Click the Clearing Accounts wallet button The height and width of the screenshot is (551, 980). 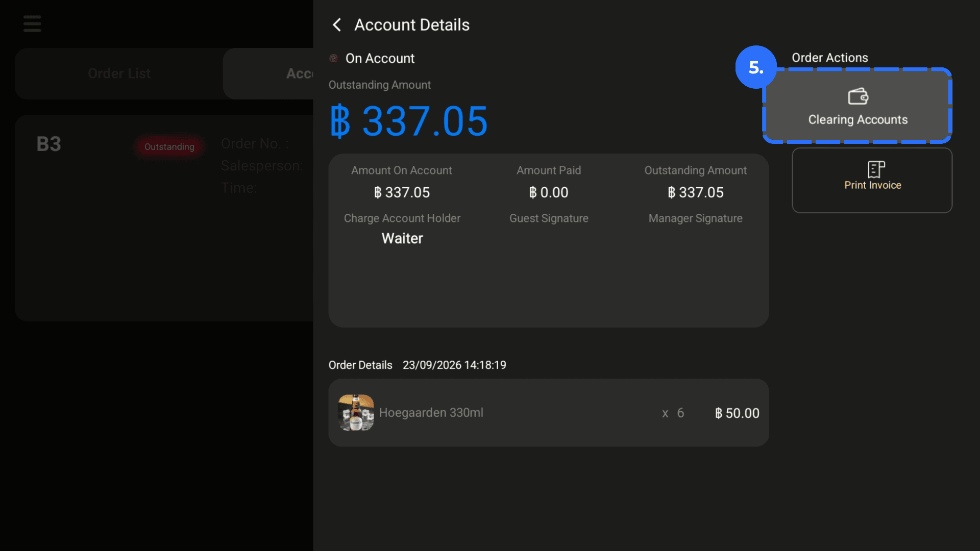coord(857,106)
